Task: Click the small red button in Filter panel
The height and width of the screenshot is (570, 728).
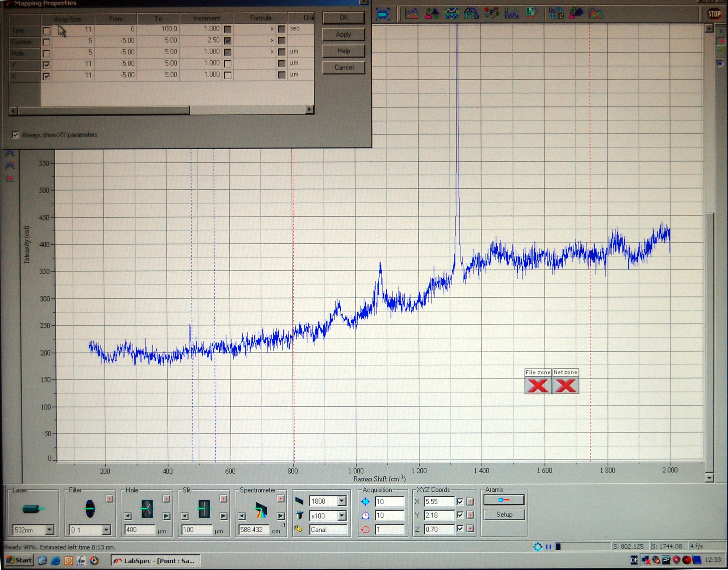Action: coord(109,499)
